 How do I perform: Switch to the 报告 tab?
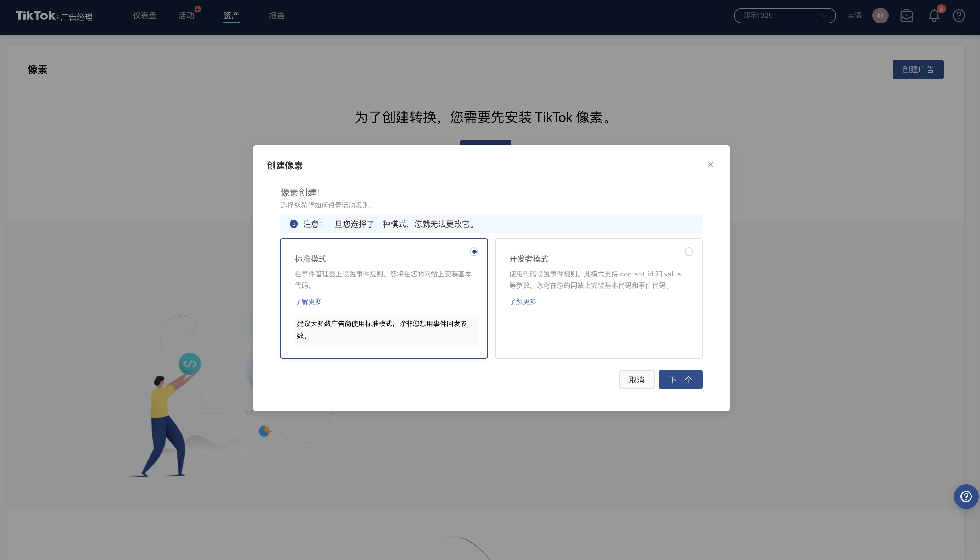click(x=277, y=15)
